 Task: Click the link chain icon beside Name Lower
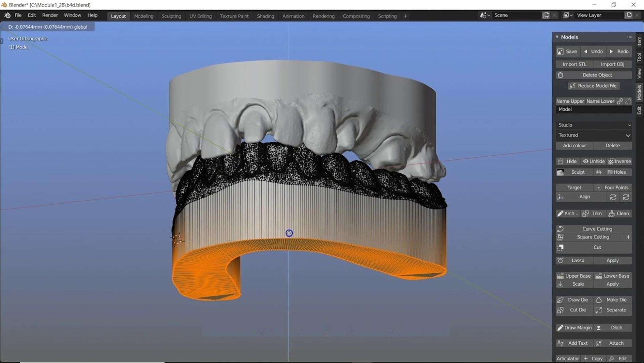[x=620, y=101]
